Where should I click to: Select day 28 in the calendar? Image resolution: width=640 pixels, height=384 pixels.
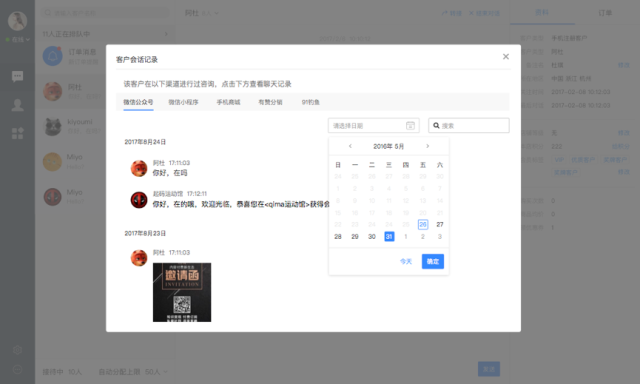pos(338,237)
